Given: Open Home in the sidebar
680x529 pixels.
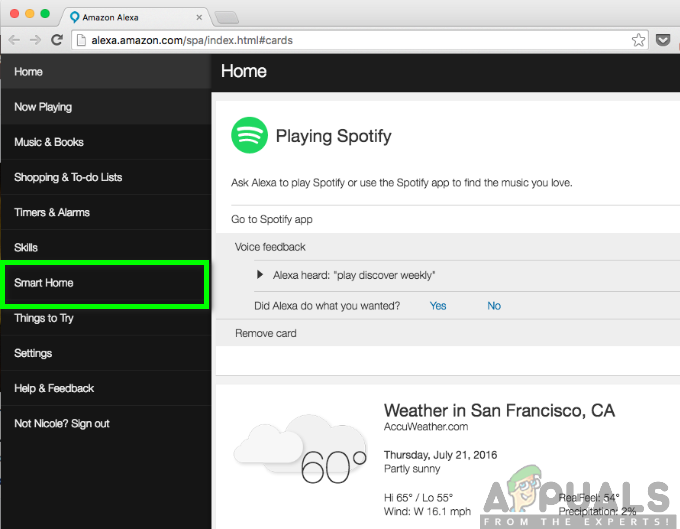Looking at the screenshot, I should [x=106, y=72].
